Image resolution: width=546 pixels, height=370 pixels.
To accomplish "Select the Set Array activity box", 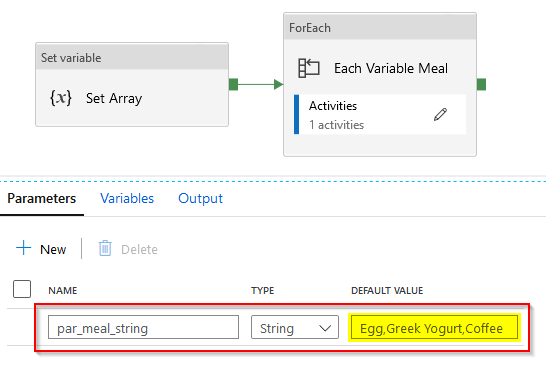I will point(132,85).
